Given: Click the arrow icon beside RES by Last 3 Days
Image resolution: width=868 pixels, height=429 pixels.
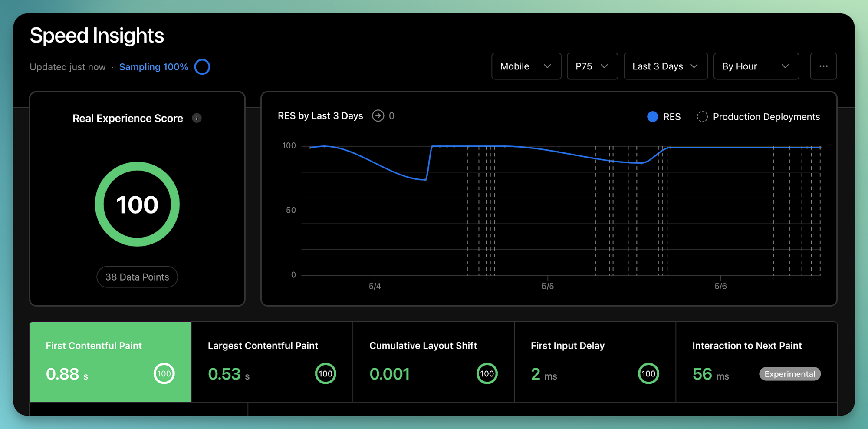Looking at the screenshot, I should (x=378, y=116).
